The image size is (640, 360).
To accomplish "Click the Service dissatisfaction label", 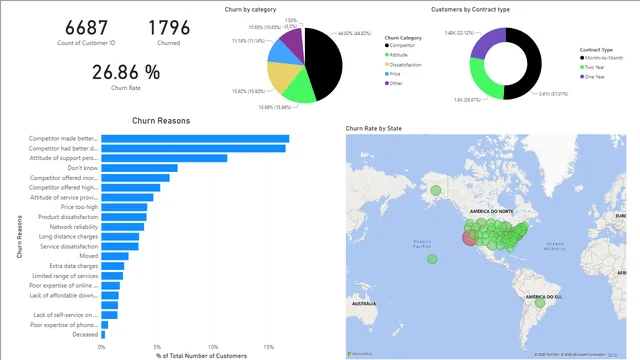I will click(x=69, y=247).
